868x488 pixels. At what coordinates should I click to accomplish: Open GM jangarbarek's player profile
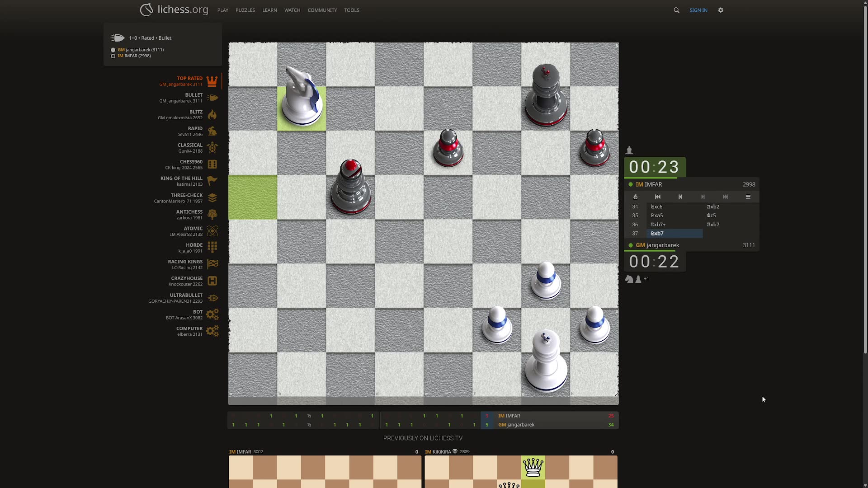pyautogui.click(x=663, y=245)
